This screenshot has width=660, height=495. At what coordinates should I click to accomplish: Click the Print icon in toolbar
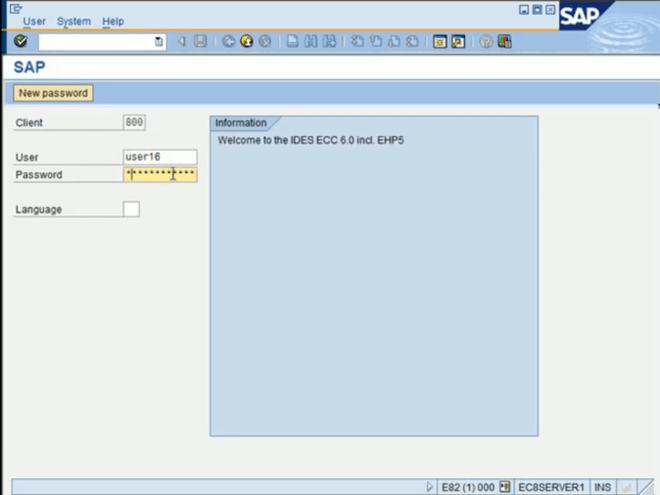(292, 41)
